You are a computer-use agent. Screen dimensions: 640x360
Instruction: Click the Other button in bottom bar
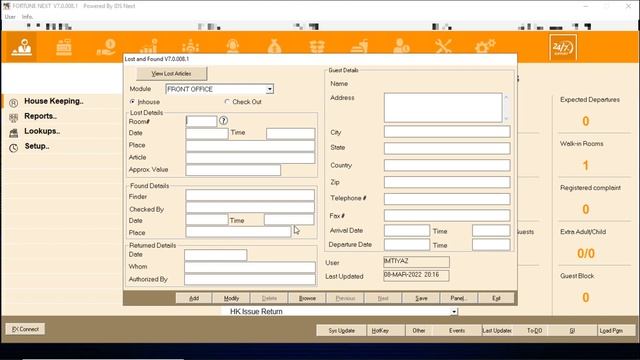click(x=419, y=331)
